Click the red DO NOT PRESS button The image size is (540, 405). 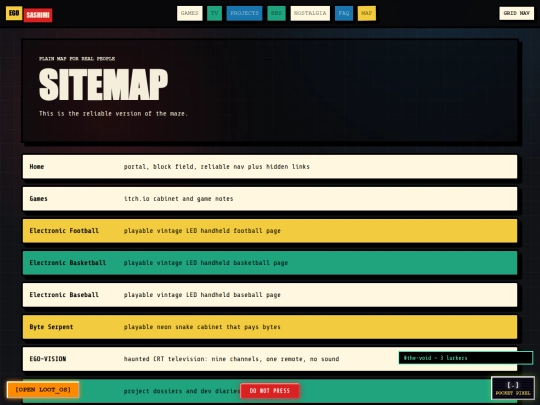point(270,391)
